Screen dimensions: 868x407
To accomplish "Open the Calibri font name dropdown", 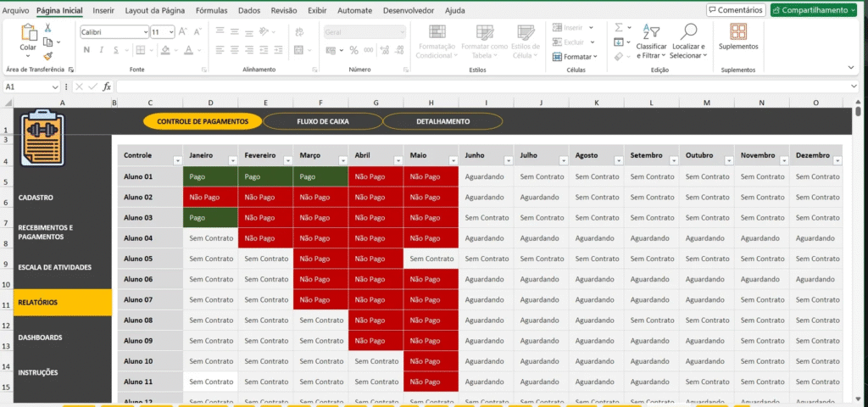I will coord(144,31).
